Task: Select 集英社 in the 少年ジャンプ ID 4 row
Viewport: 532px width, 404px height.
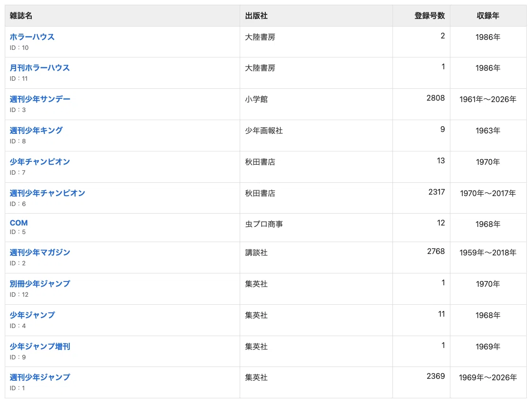Action: pyautogui.click(x=256, y=315)
